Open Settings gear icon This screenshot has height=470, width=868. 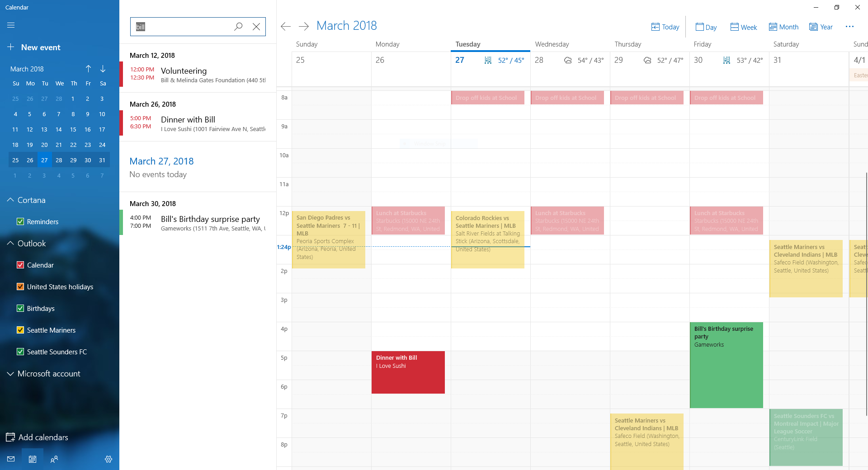pos(108,459)
